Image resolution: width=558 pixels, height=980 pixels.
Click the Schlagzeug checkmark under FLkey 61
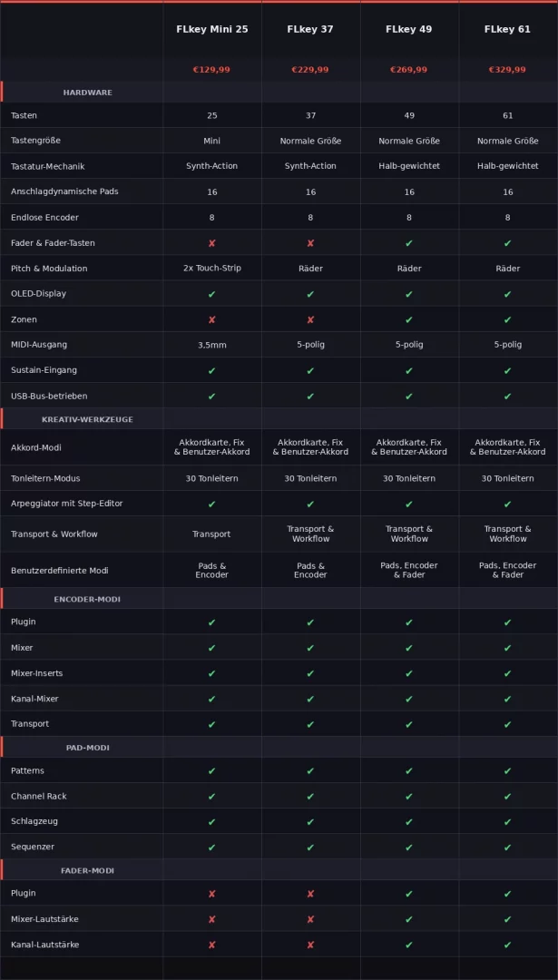[x=507, y=822]
